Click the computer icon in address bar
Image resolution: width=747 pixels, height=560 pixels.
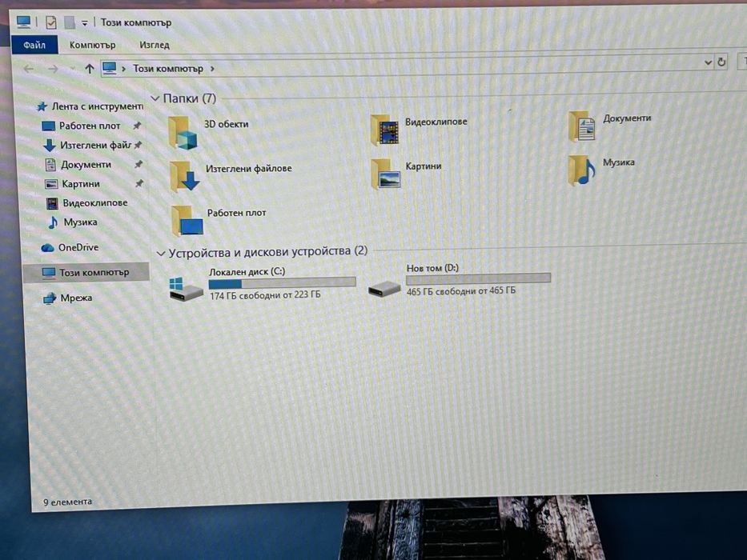pyautogui.click(x=110, y=68)
